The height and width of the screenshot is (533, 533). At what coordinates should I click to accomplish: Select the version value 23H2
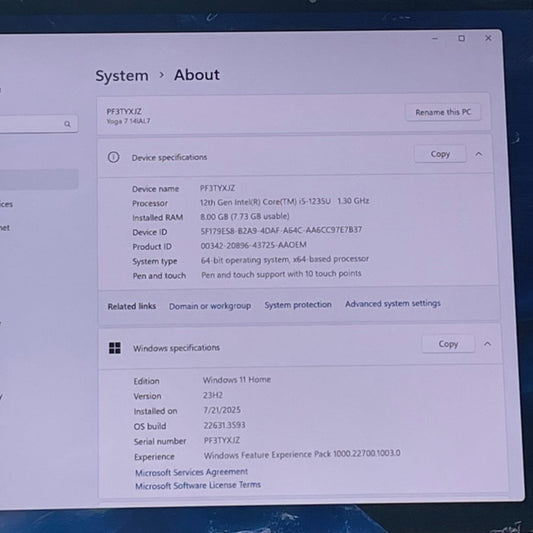click(213, 395)
